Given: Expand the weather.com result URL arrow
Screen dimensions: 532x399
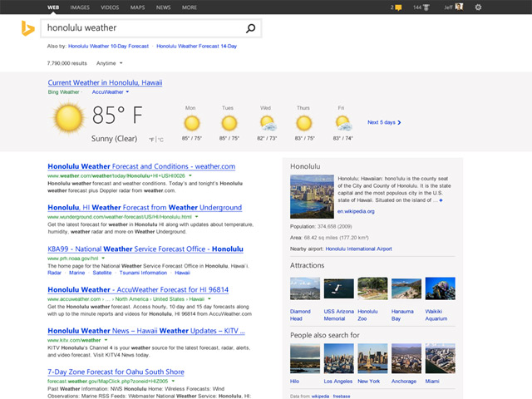Looking at the screenshot, I should [190, 175].
